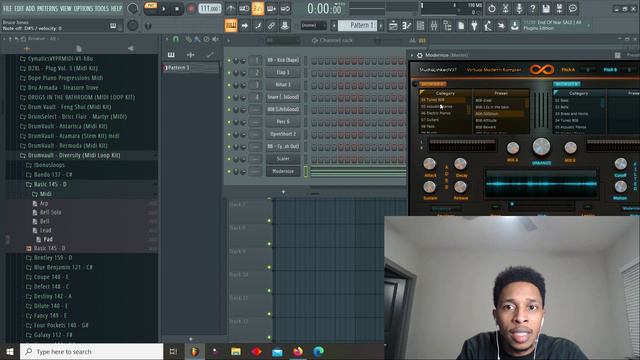Mute the Scaler channel green LED
The height and width of the screenshot is (360, 640).
point(229,159)
